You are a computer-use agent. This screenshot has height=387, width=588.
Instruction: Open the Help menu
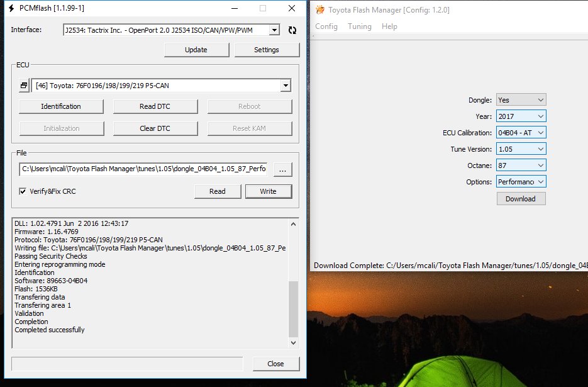click(389, 26)
